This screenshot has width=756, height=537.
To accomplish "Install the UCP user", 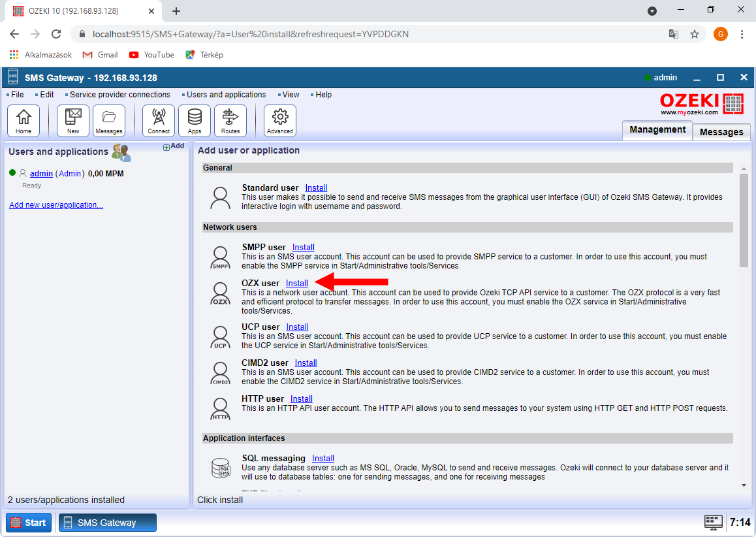I will pyautogui.click(x=297, y=327).
